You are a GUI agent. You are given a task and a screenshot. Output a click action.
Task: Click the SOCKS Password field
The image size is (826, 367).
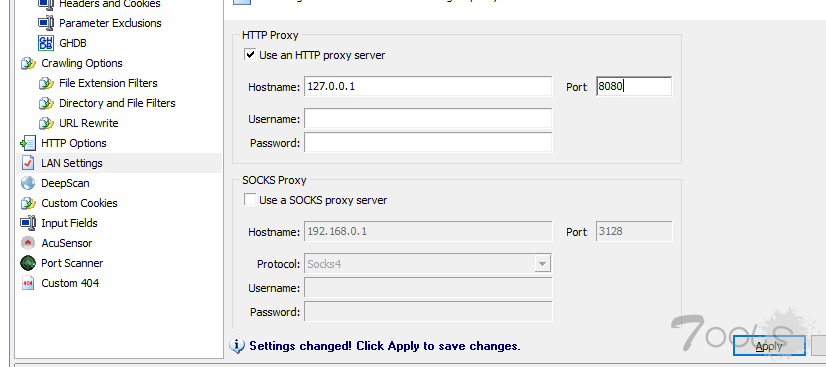(428, 311)
